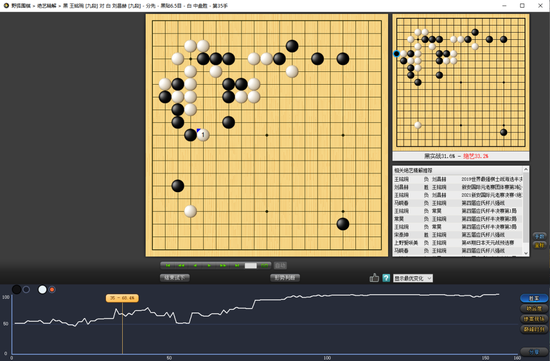Image resolution: width=550 pixels, height=361 pixels.
Task: Fast-forward several moves with the double-right arrow
Action: coord(223,266)
